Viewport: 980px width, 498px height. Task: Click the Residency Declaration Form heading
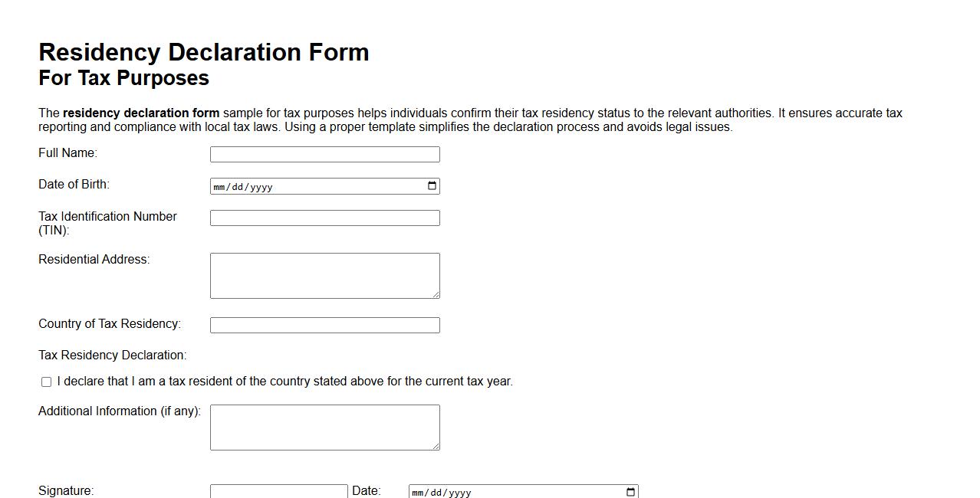(x=203, y=52)
